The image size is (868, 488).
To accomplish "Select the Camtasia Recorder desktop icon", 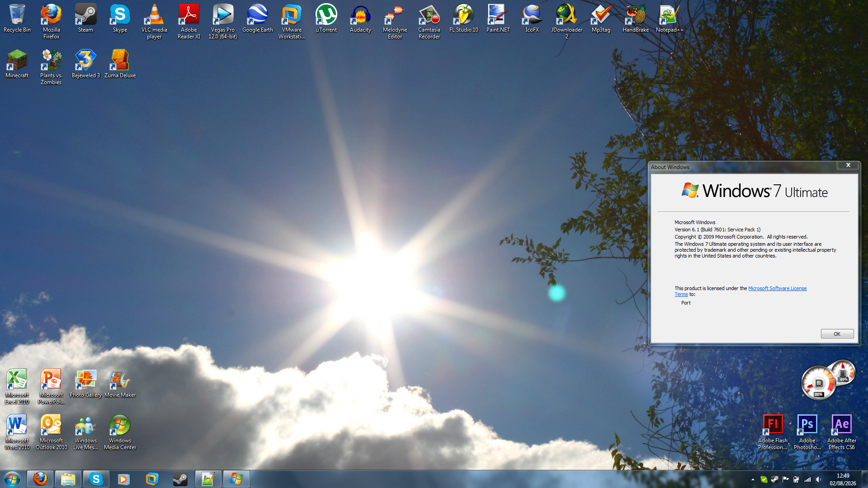I will (x=429, y=22).
